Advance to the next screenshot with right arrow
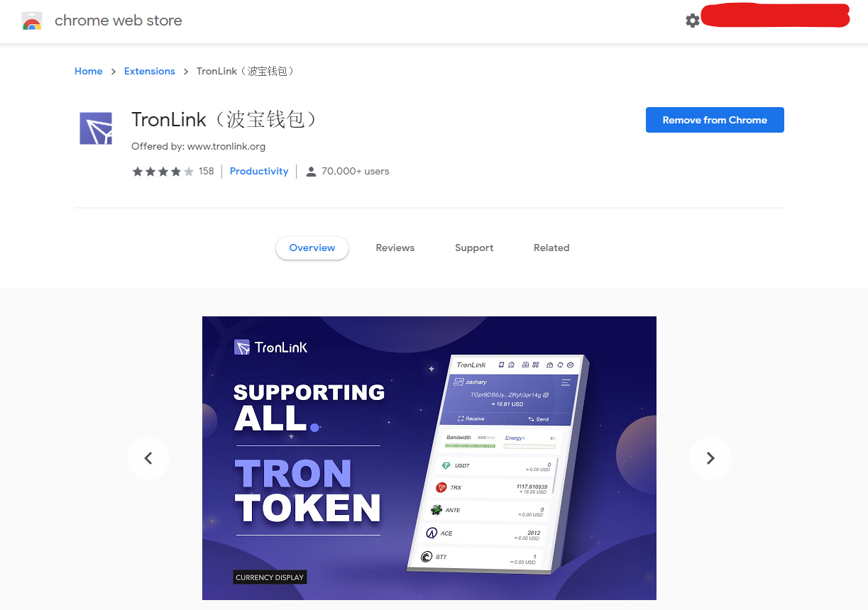The image size is (868, 610). click(710, 458)
